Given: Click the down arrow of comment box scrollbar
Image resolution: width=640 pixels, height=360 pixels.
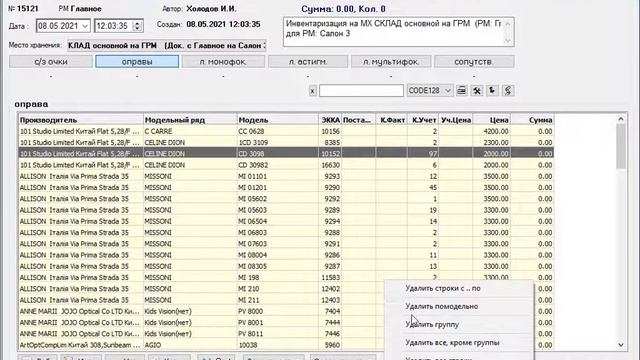Looking at the screenshot, I should [x=508, y=40].
